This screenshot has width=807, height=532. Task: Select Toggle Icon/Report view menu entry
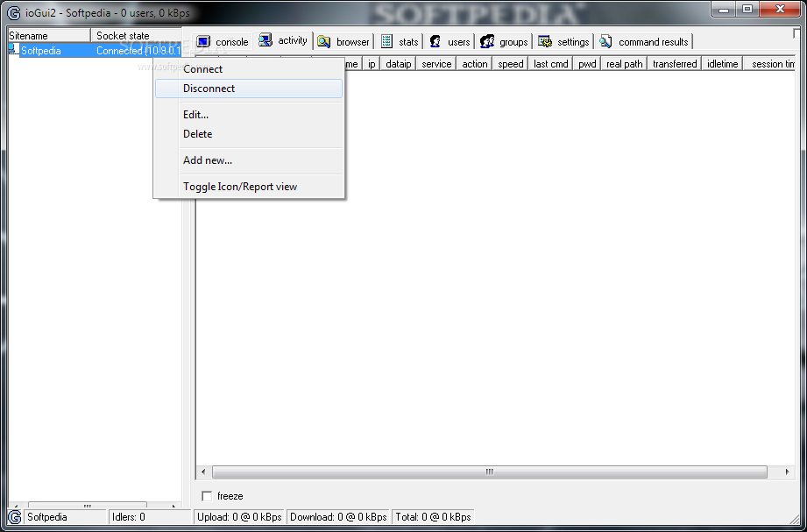point(249,187)
